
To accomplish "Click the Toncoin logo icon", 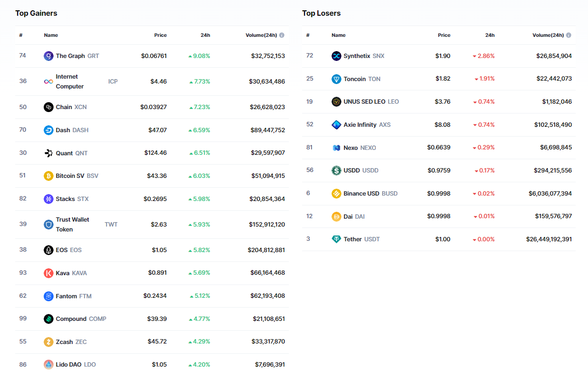I will point(336,79).
